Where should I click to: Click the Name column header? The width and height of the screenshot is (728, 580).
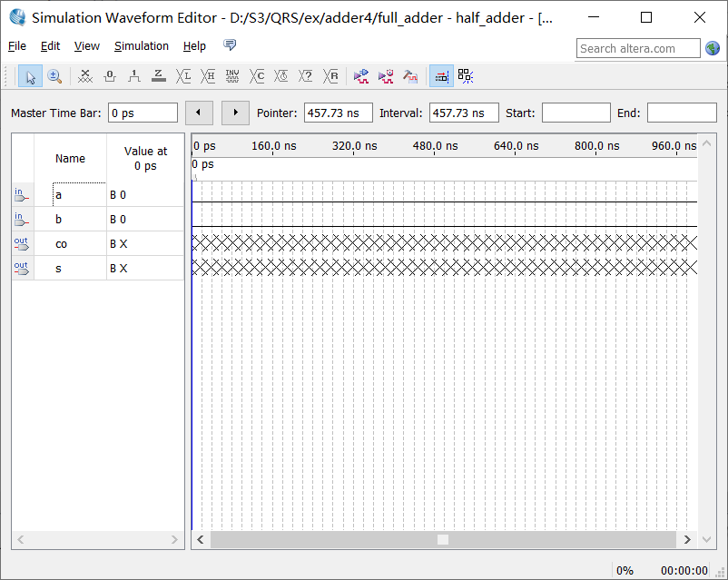[70, 158]
